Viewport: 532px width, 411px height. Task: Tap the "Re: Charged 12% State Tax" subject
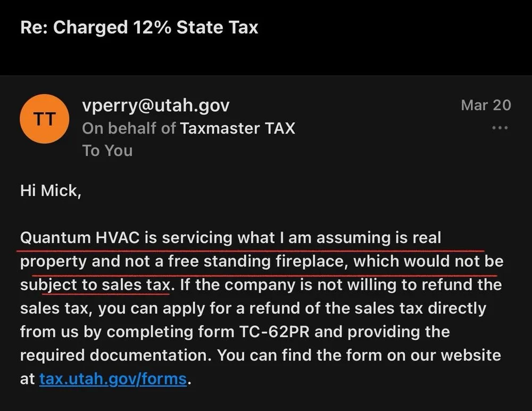point(139,27)
